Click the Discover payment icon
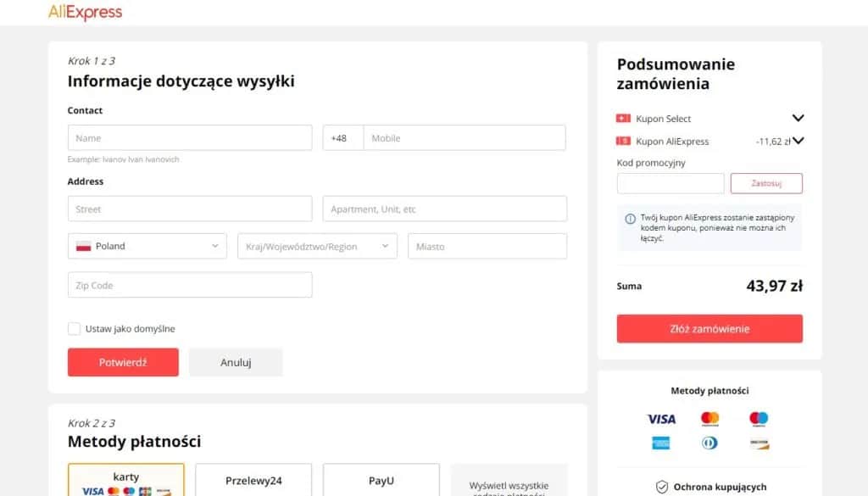The image size is (868, 496). tap(759, 443)
